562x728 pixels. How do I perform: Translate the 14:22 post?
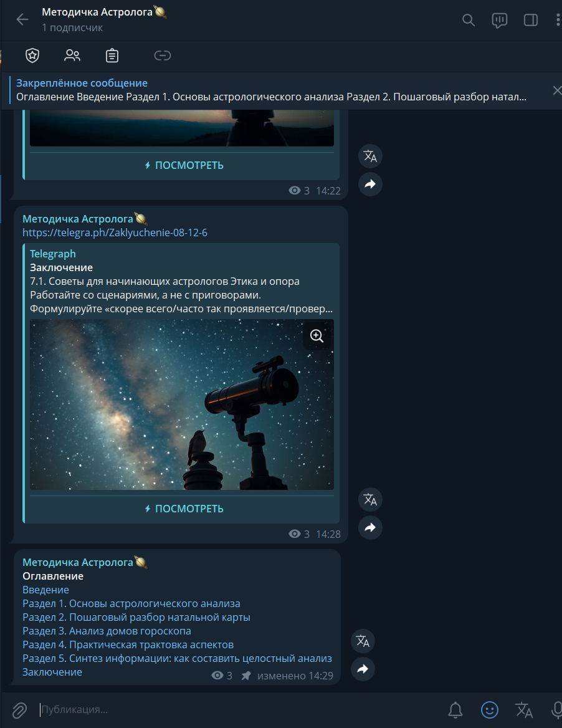click(x=370, y=156)
